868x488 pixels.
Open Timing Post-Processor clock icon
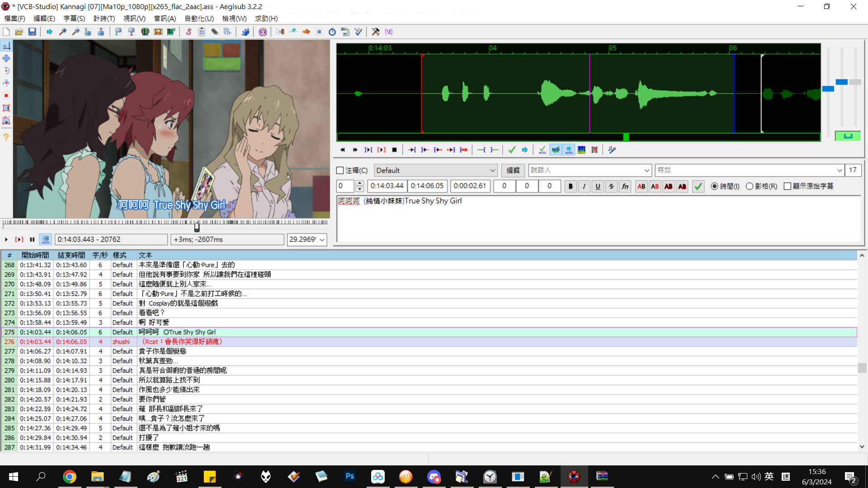pyautogui.click(x=332, y=32)
